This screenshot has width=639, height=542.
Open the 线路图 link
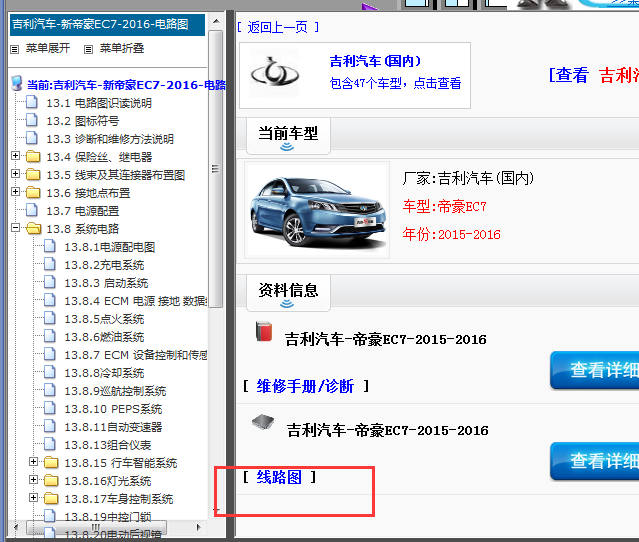pyautogui.click(x=279, y=477)
